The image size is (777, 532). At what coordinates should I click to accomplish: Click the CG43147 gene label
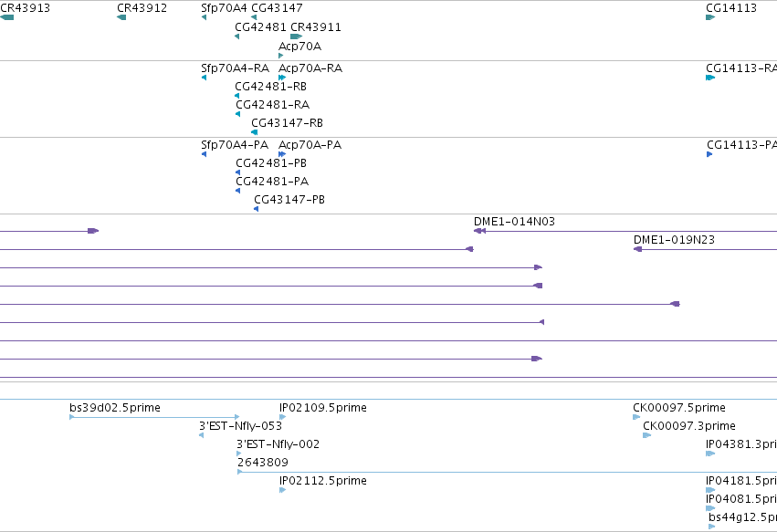pyautogui.click(x=277, y=8)
